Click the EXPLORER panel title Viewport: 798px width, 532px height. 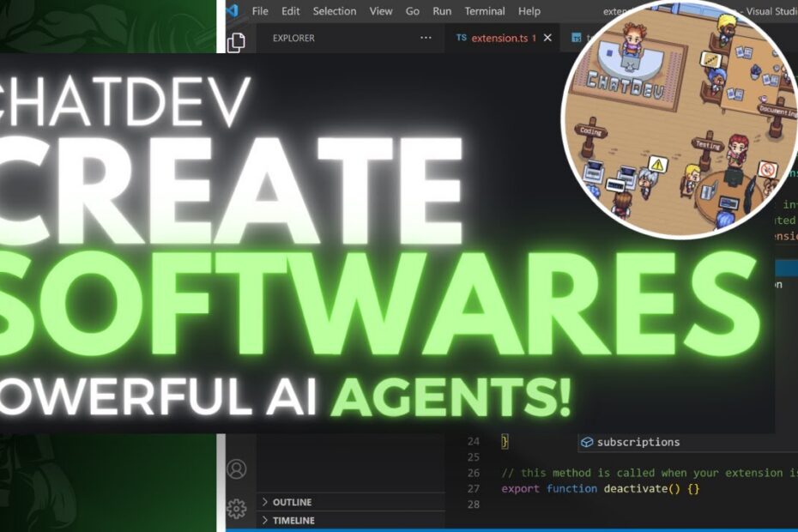(293, 38)
